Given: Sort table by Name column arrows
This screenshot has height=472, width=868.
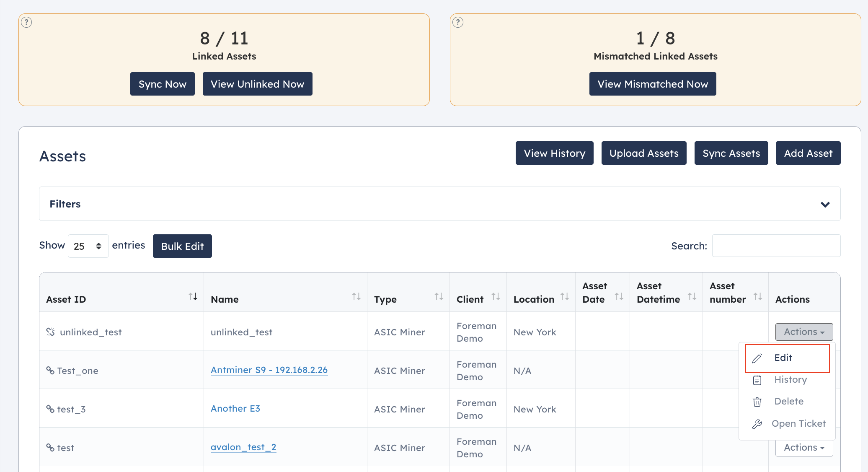Looking at the screenshot, I should [356, 297].
